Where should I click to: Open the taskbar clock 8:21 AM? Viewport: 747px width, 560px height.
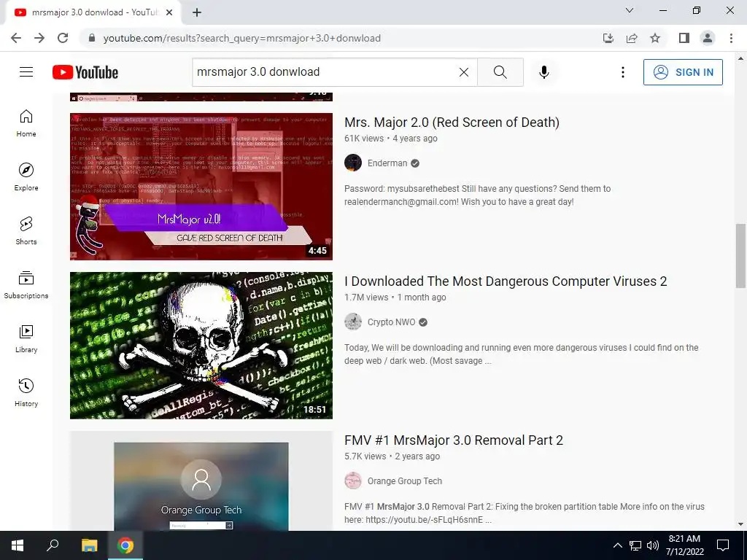click(x=684, y=545)
